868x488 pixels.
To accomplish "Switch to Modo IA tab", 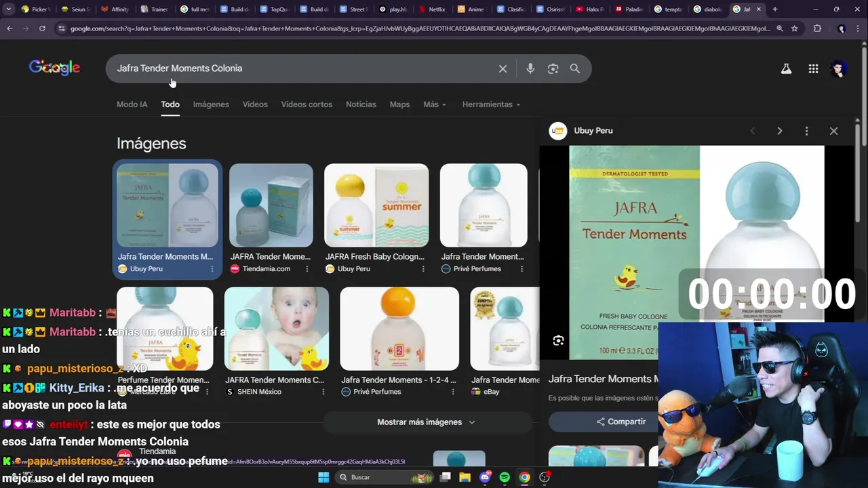I will [132, 104].
